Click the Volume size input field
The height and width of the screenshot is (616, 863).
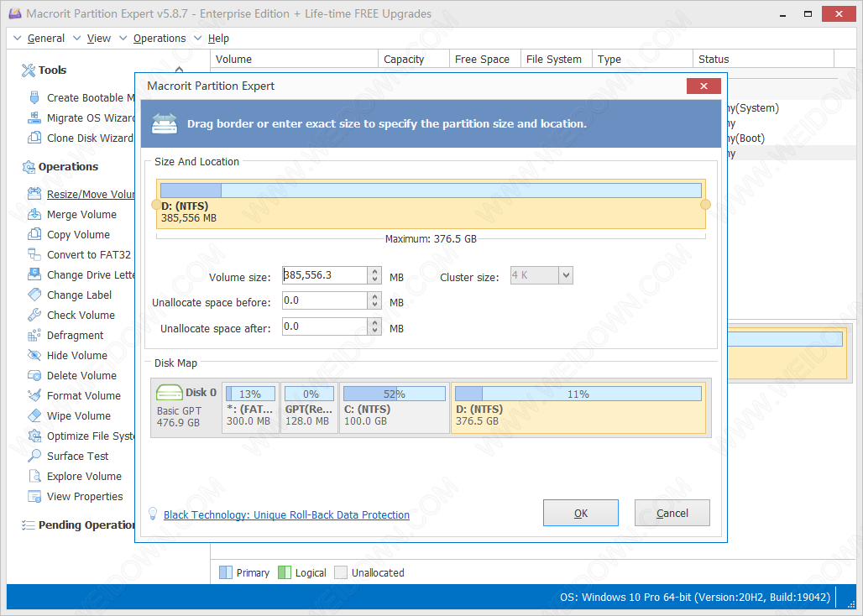(324, 275)
